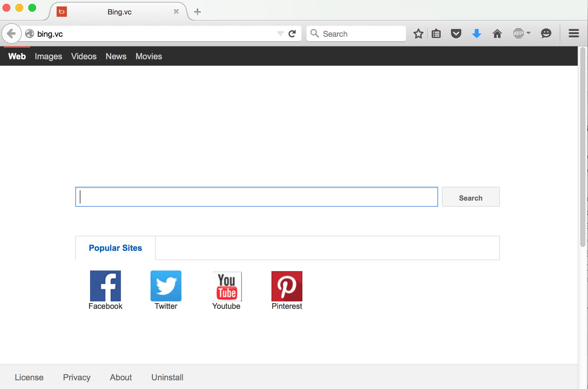
Task: Open the Uninstall footer link
Action: [x=167, y=377]
